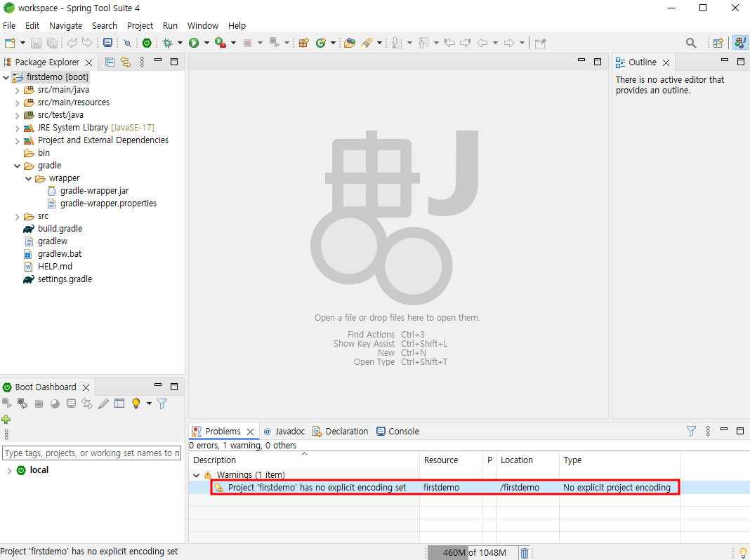750x560 pixels.
Task: Open the Boot Dashboard toolbar icon
Action: 147,43
